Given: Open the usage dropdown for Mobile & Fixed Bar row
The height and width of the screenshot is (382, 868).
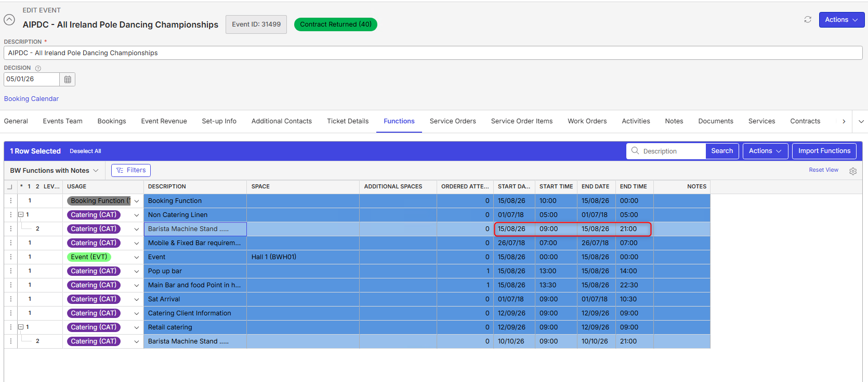Looking at the screenshot, I should click(x=137, y=244).
